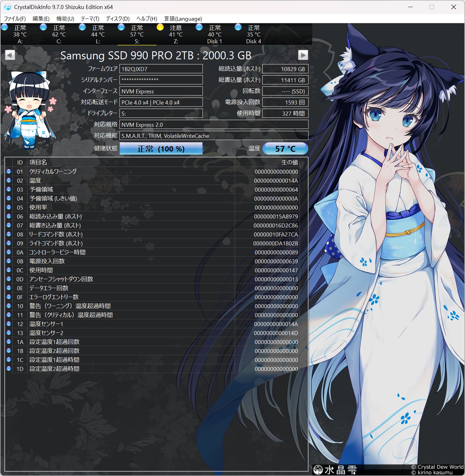Click the ID column header
The width and height of the screenshot is (465, 476).
click(x=20, y=162)
